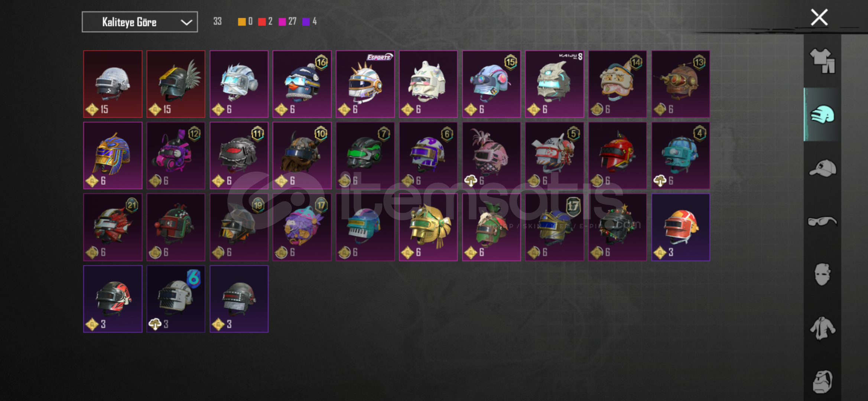This screenshot has height=401, width=868.
Task: Select the orange quality filter swatch
Action: click(x=241, y=22)
